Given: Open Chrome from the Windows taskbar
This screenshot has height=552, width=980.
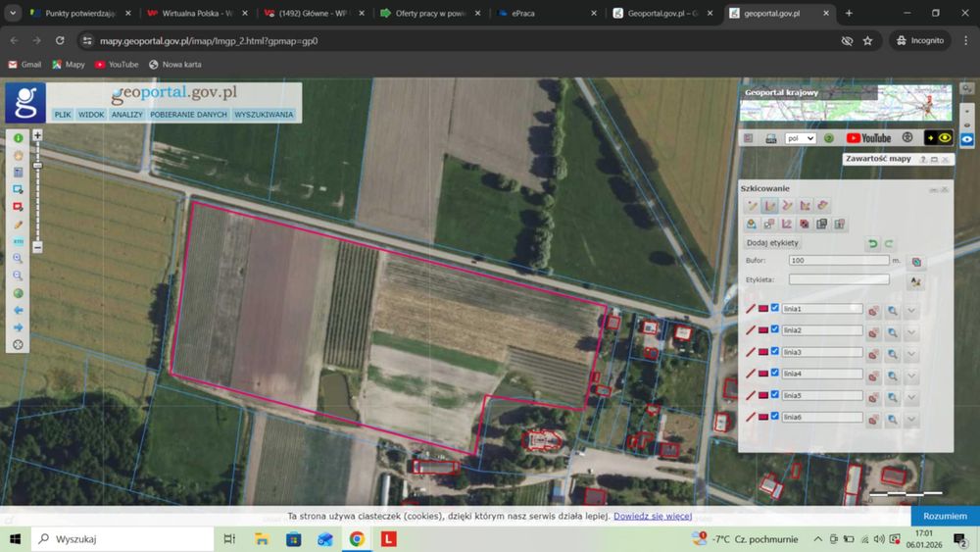Looking at the screenshot, I should coord(357,539).
